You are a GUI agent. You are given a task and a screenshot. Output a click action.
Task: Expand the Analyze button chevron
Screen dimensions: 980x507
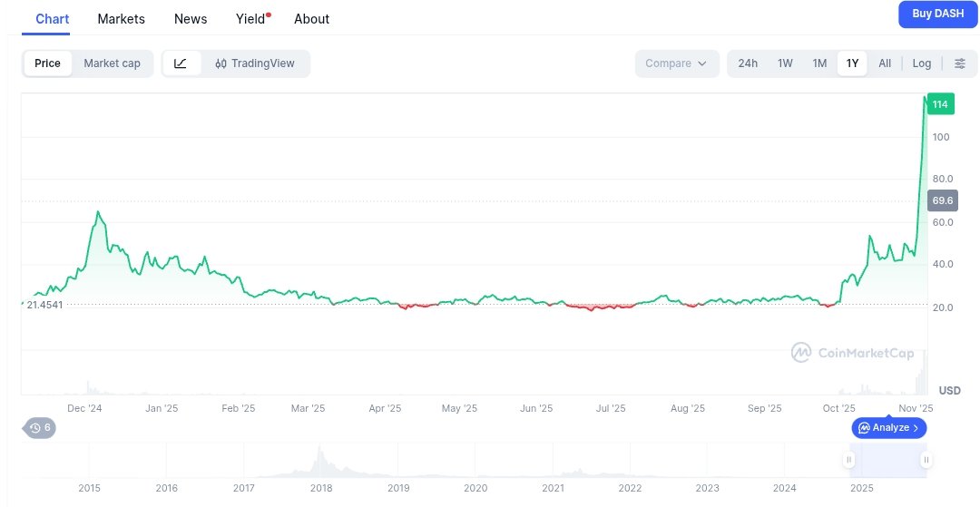(916, 427)
